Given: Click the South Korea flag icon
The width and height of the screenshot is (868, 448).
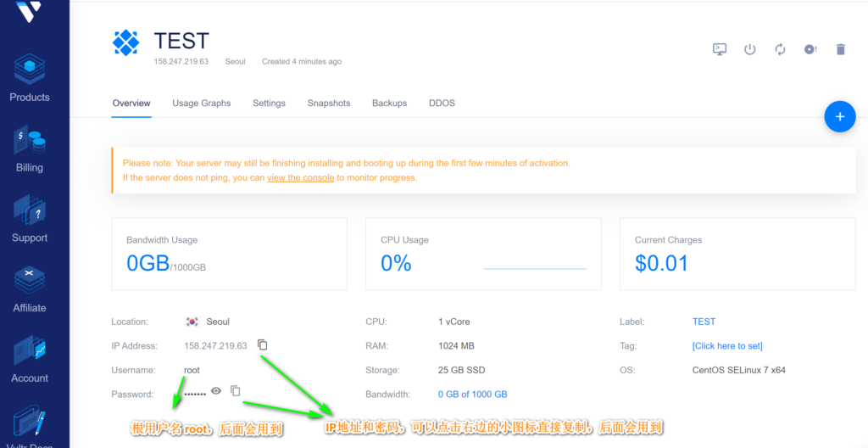Looking at the screenshot, I should click(x=192, y=322).
